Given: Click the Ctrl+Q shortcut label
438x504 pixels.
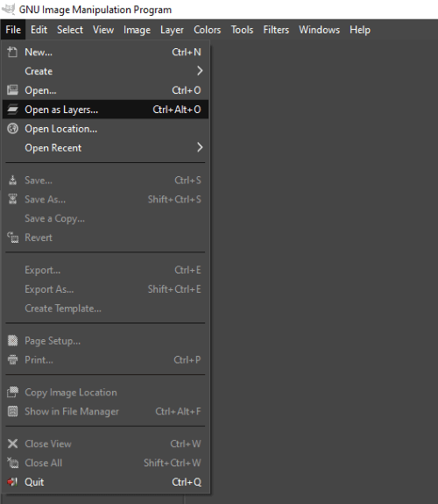Looking at the screenshot, I should (x=187, y=482).
